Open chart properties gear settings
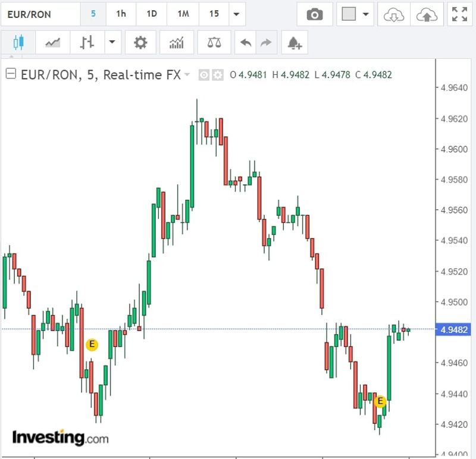Image resolution: width=476 pixels, height=459 pixels. [140, 43]
